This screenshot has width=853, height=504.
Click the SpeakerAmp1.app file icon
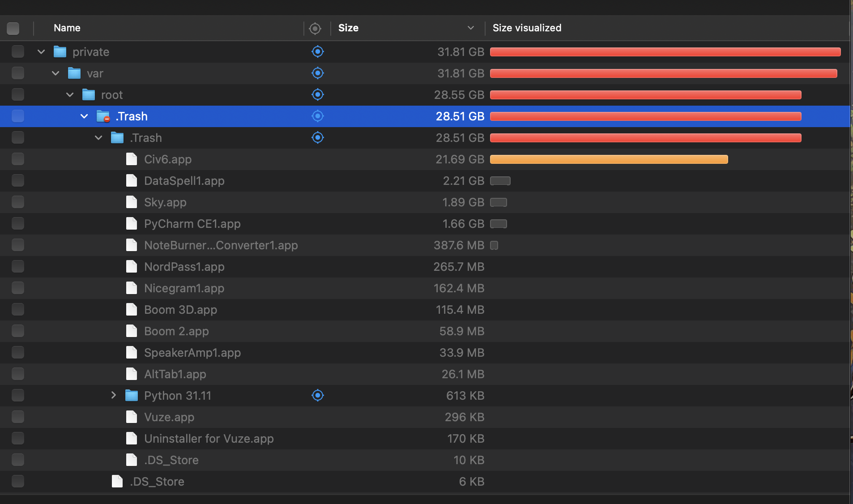[132, 353]
